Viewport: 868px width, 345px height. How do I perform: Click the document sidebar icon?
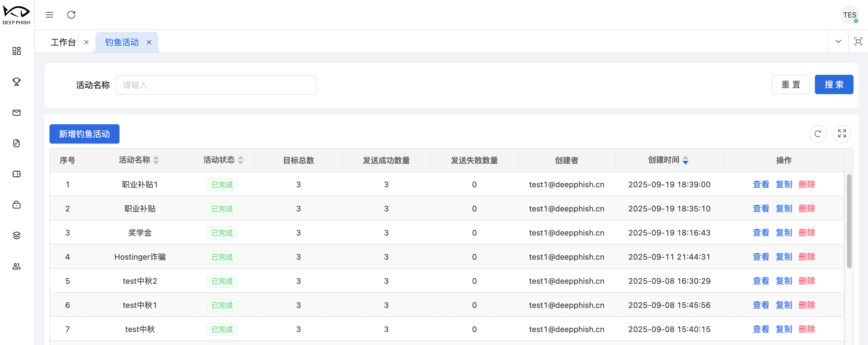pyautogui.click(x=17, y=143)
